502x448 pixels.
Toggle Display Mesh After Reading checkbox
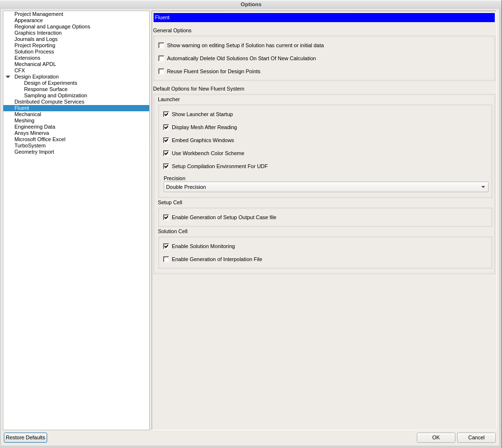tap(166, 127)
